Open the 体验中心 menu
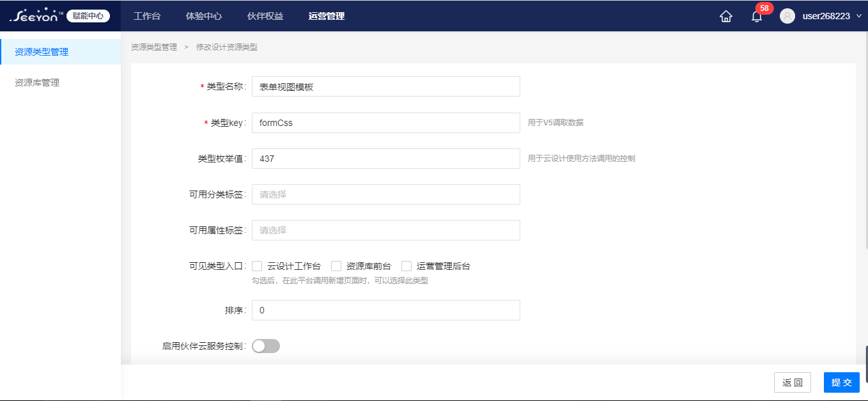Viewport: 868px width, 401px height. click(203, 16)
